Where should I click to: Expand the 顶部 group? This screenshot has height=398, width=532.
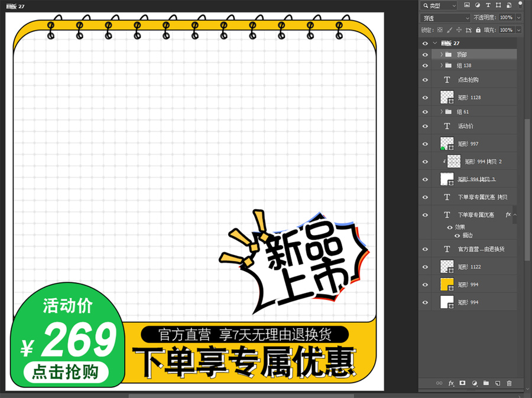point(442,54)
